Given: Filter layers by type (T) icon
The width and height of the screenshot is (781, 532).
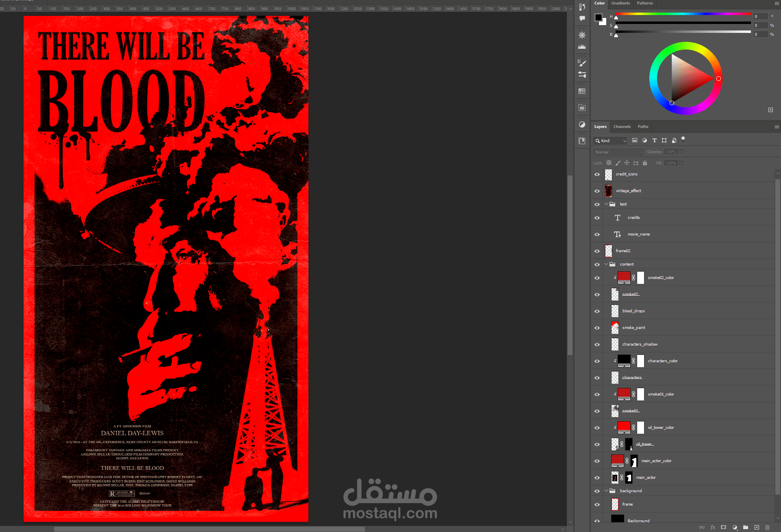Looking at the screenshot, I should (654, 141).
